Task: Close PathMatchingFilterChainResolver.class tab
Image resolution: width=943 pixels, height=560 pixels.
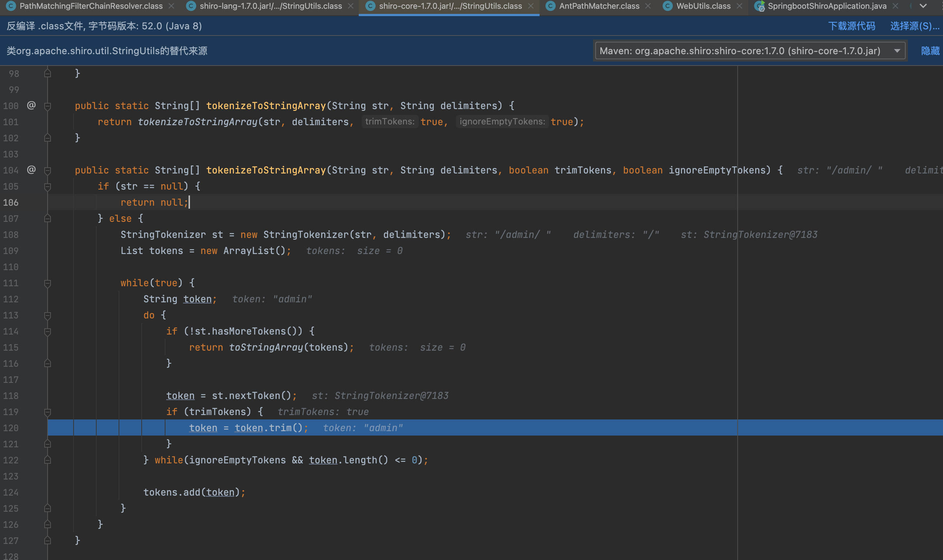Action: 171,6
